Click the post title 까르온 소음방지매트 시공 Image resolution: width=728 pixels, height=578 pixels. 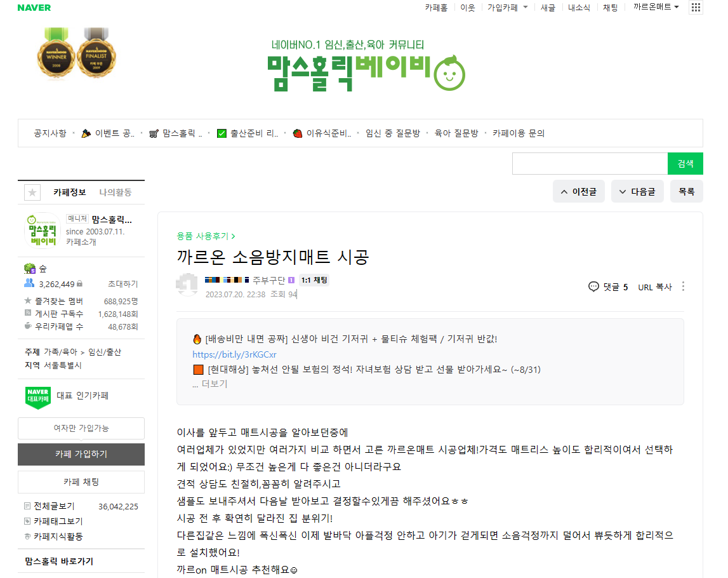(x=273, y=257)
